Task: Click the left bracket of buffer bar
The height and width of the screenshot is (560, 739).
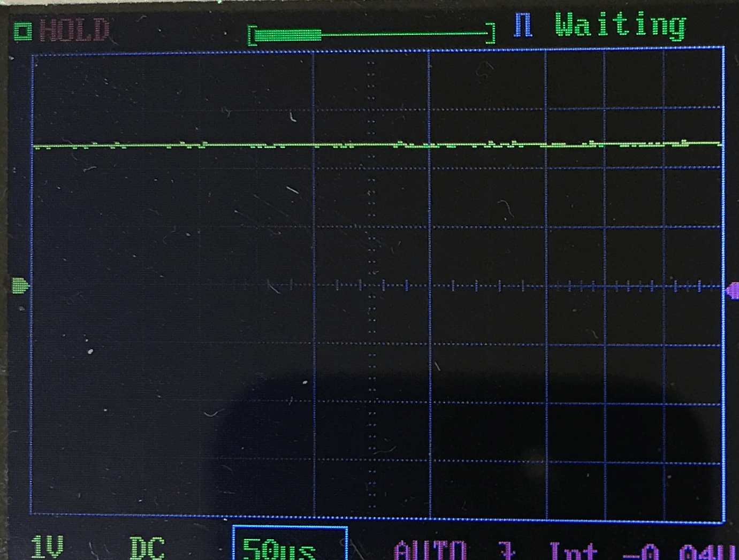Action: (252, 36)
